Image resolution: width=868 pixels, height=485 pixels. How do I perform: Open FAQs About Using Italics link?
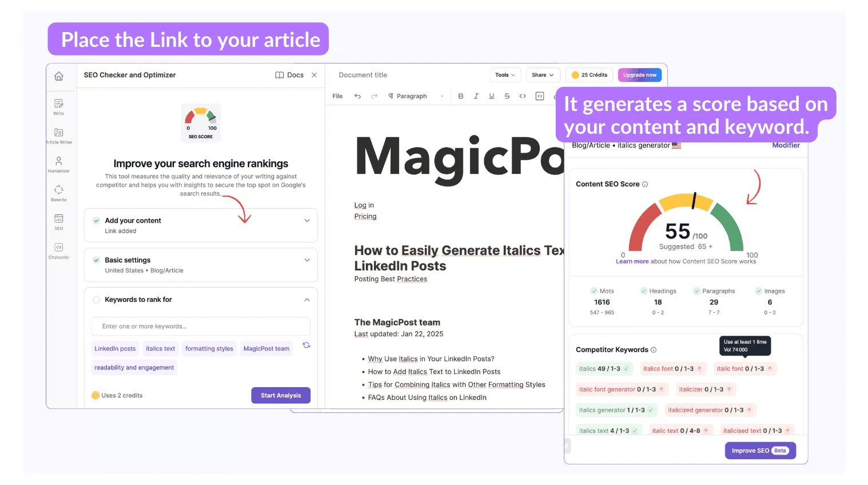click(427, 397)
